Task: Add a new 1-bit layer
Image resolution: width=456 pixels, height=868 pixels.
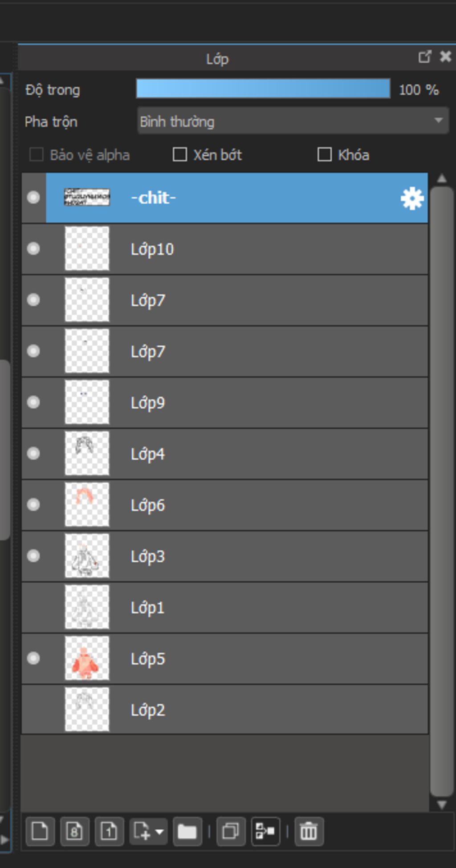Action: [x=109, y=831]
